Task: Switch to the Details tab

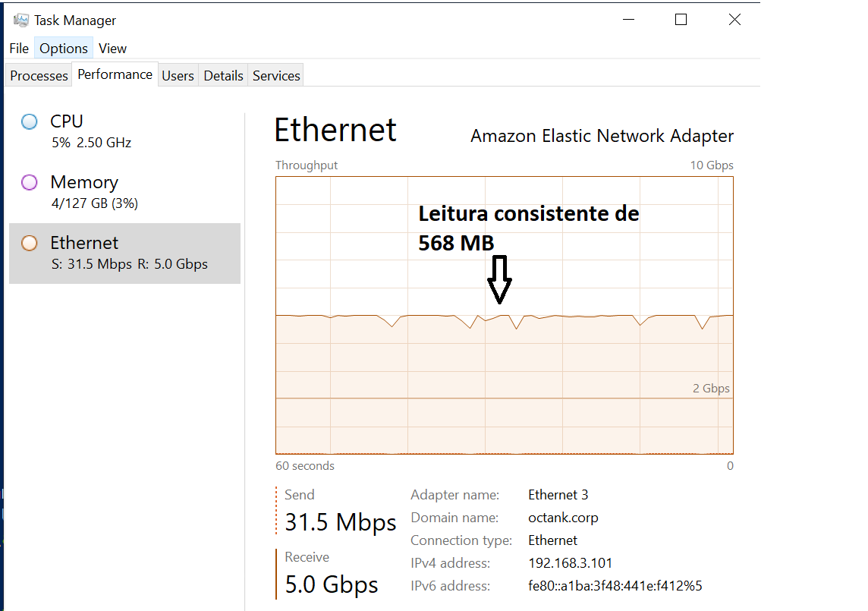Action: point(223,75)
